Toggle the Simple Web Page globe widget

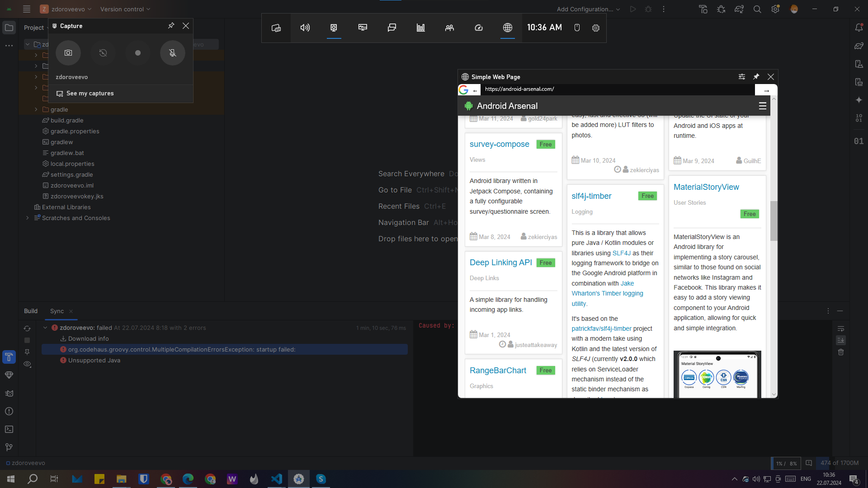pos(508,28)
